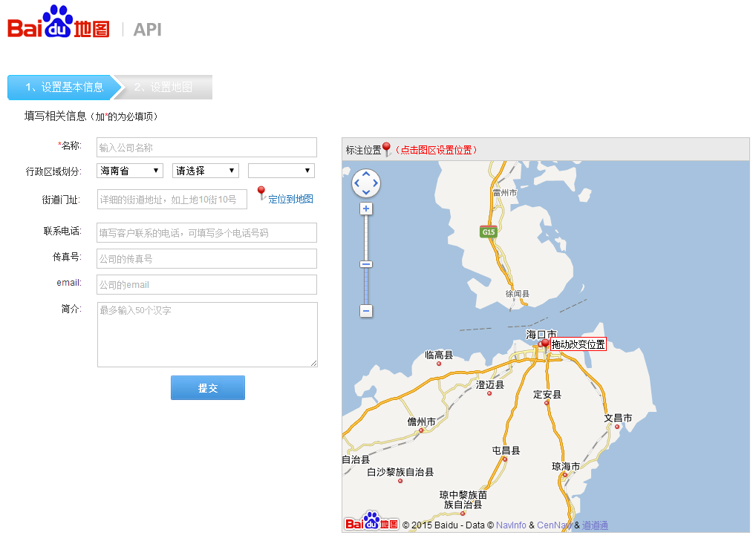Open the 海南省 province dropdown
756x538 pixels.
(x=130, y=171)
